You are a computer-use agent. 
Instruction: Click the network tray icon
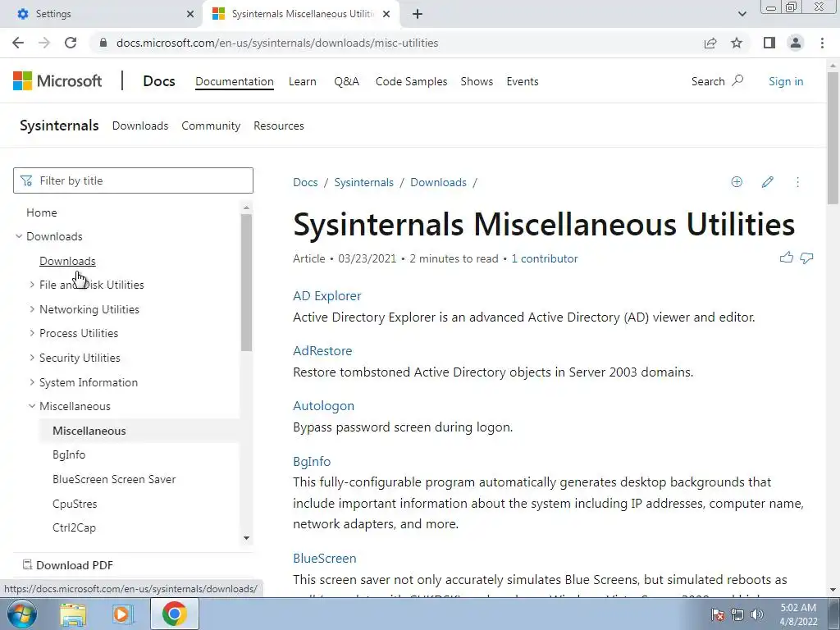coord(737,614)
